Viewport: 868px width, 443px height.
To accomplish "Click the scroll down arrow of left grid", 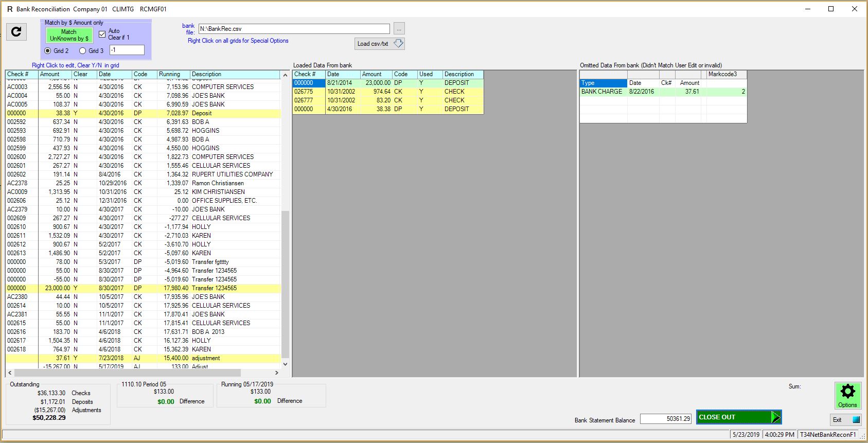I will (285, 364).
